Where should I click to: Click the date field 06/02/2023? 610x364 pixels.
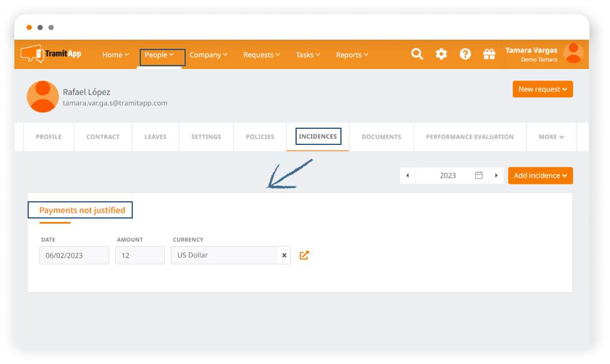(x=74, y=255)
